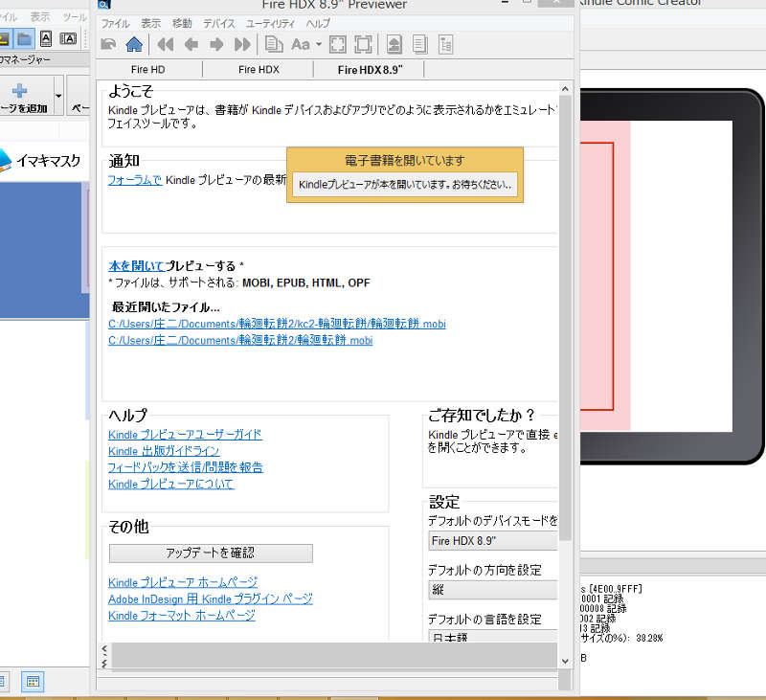Click the full-screen square icon
The image size is (766, 700).
[x=363, y=44]
